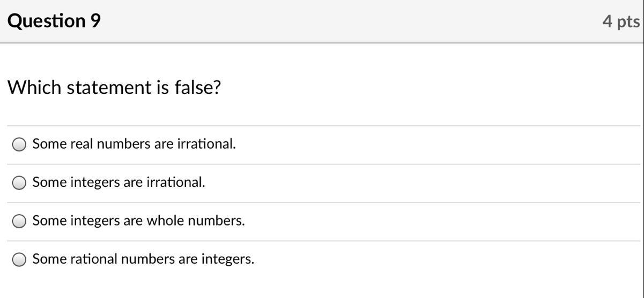The image size is (644, 298).
Task: Choose the "Some integers are irrational" radio button
Action: coord(19,183)
